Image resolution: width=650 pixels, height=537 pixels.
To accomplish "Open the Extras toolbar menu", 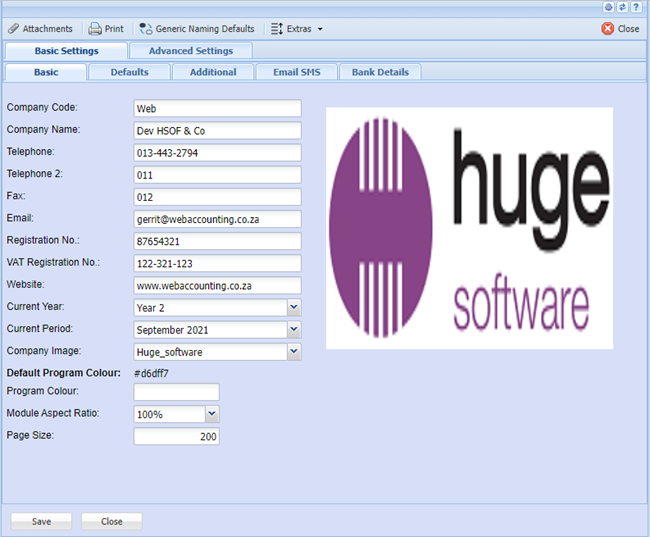I will pos(297,29).
